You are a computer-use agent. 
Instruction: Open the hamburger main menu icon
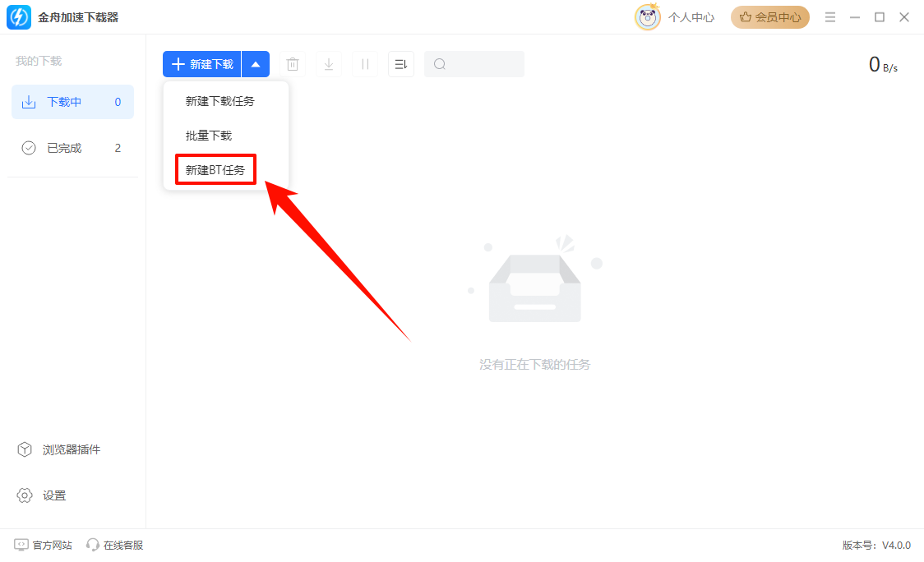point(830,17)
